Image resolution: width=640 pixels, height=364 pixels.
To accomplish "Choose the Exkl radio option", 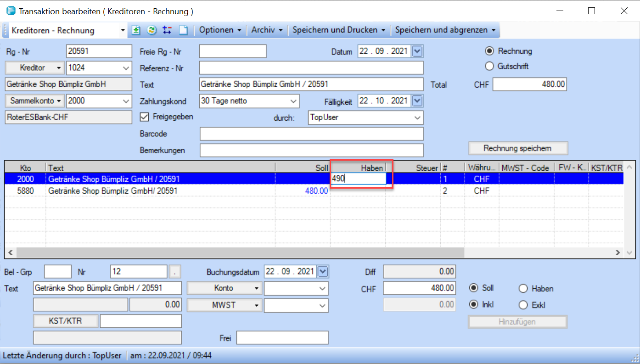I will pyautogui.click(x=523, y=305).
